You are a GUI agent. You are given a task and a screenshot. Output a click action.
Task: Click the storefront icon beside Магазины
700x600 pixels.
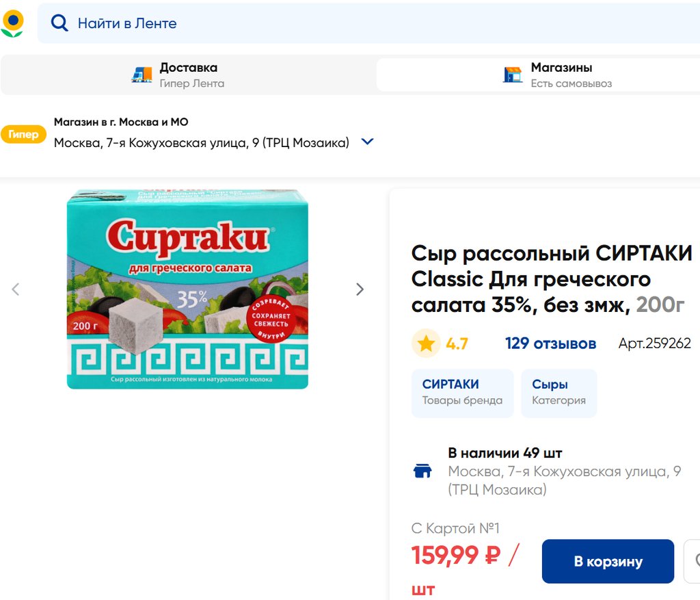coord(512,75)
